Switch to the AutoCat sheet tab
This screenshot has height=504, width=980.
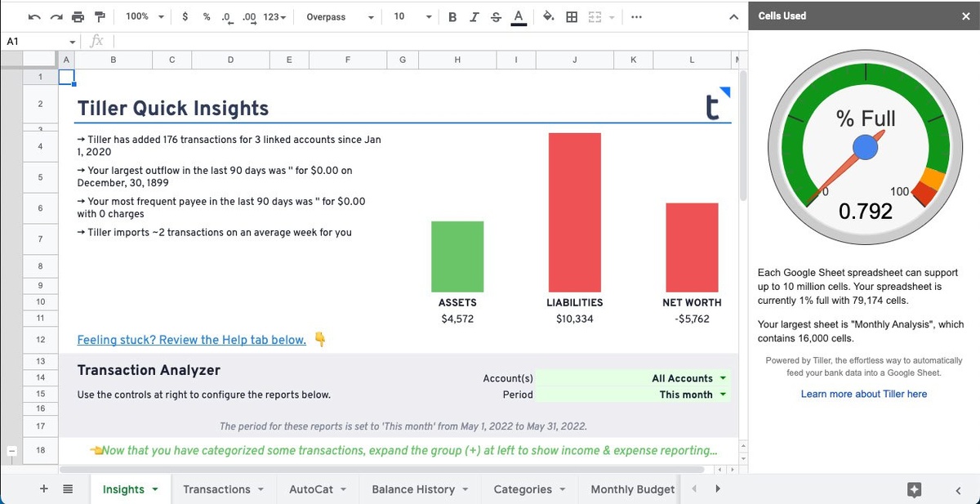point(311,489)
